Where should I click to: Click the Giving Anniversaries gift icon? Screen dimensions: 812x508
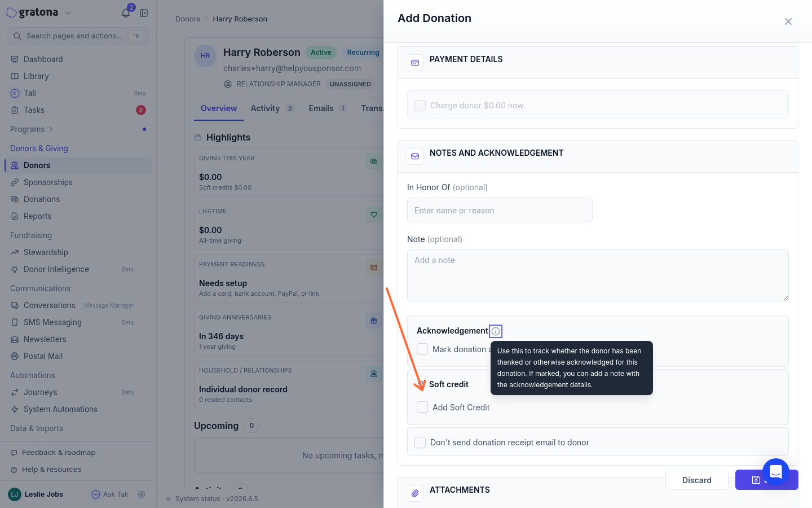[374, 321]
